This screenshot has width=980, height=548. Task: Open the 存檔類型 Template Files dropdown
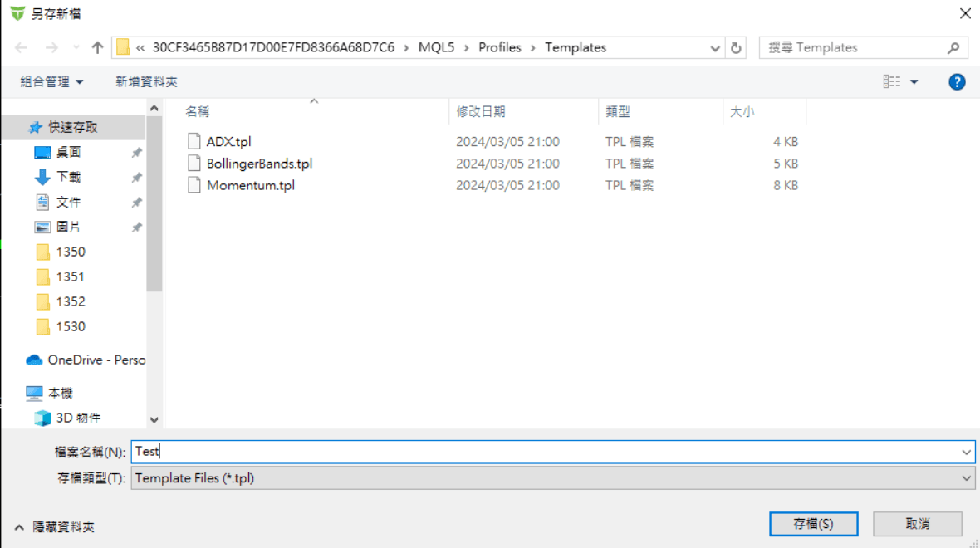[x=552, y=478]
